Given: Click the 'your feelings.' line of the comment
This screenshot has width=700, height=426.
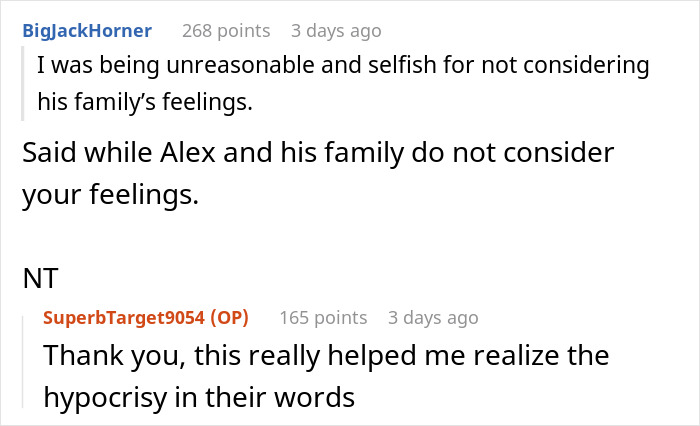Looking at the screenshot, I should (x=110, y=194).
